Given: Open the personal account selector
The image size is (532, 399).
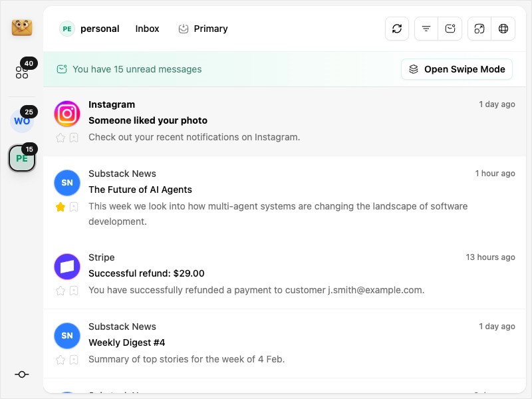Looking at the screenshot, I should click(89, 29).
